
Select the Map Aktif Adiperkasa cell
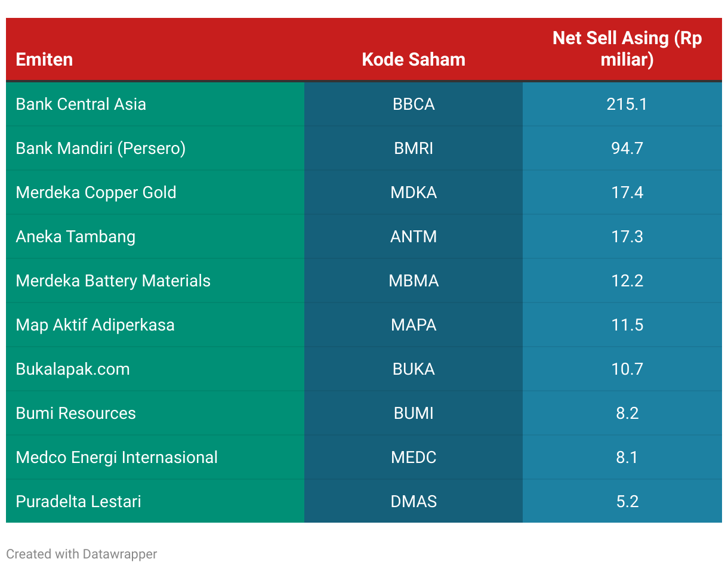[x=155, y=325]
